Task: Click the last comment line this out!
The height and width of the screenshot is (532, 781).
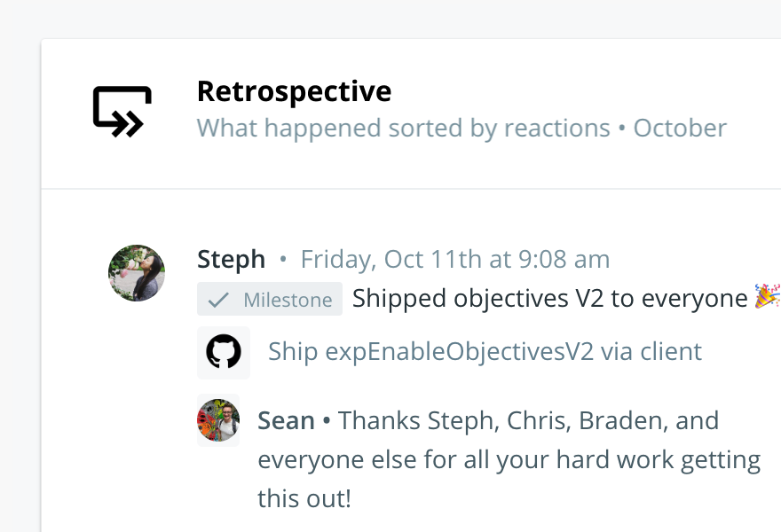Action: 304,498
